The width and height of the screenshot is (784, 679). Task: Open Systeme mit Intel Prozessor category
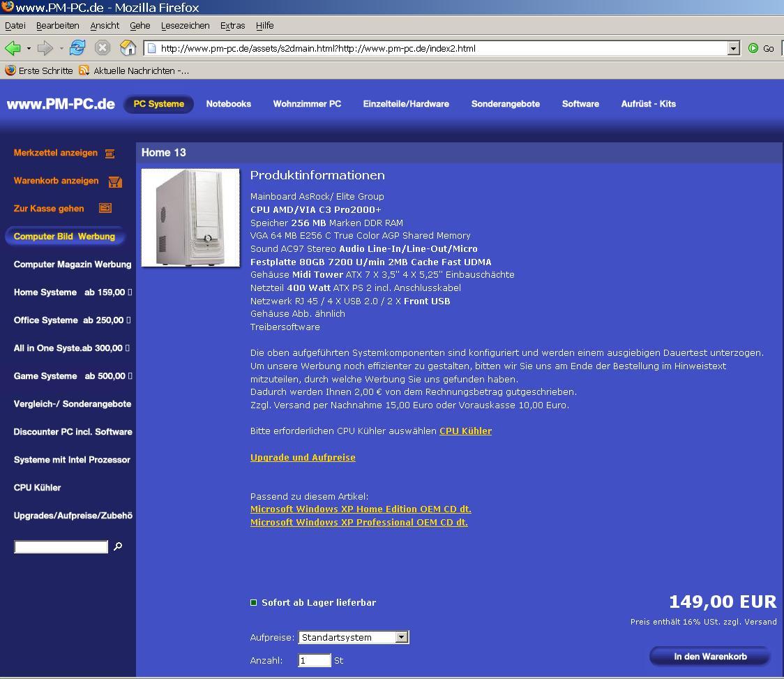pyautogui.click(x=72, y=460)
